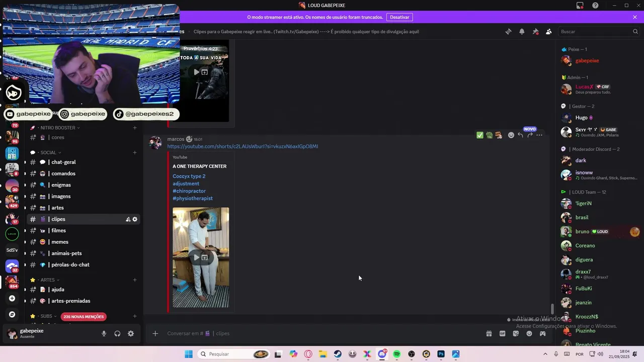The width and height of the screenshot is (644, 362).
Task: Mute the microphone in user panel
Action: click(104, 333)
